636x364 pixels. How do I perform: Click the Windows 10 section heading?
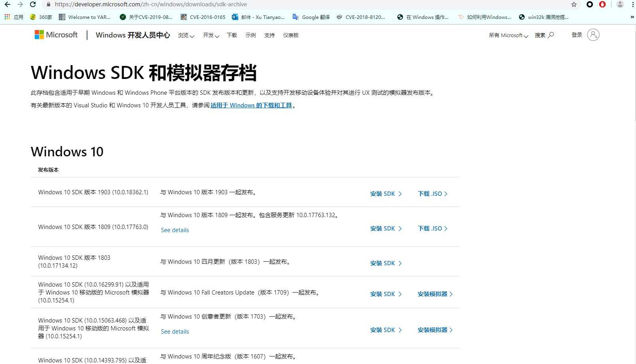point(67,152)
